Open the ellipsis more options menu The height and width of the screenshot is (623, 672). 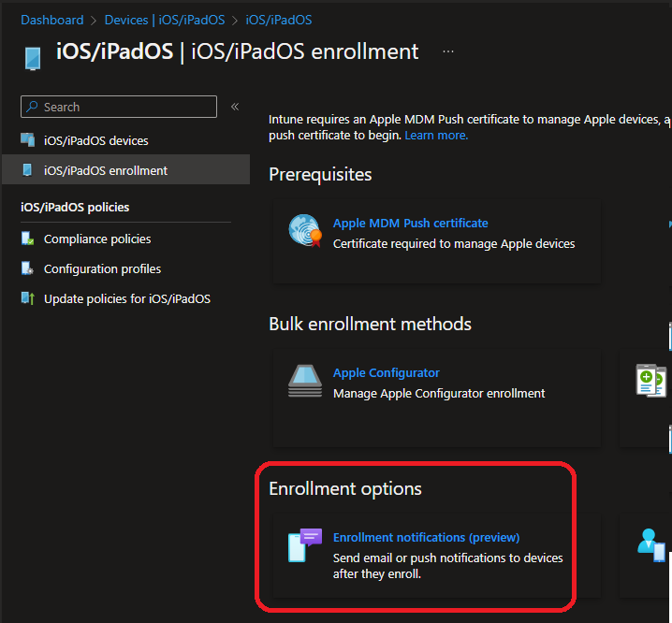(448, 51)
